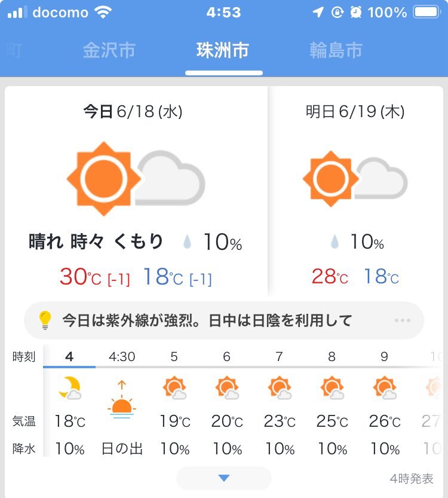Screen dimensions: 448x498
Task: Tap tomorrow's sun and cloud icon
Action: (355, 179)
